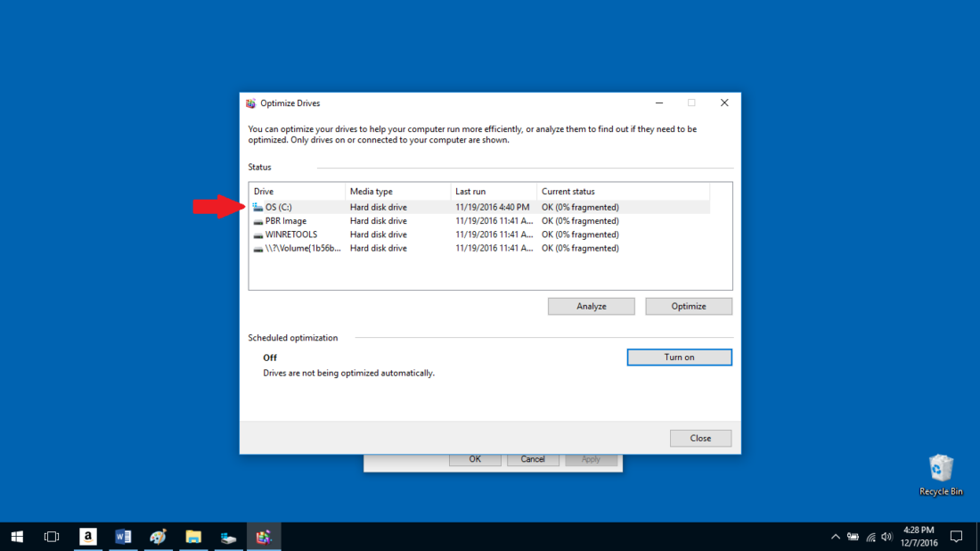Viewport: 980px width, 551px height.
Task: Open File Explorer from the taskbar
Action: [x=193, y=536]
